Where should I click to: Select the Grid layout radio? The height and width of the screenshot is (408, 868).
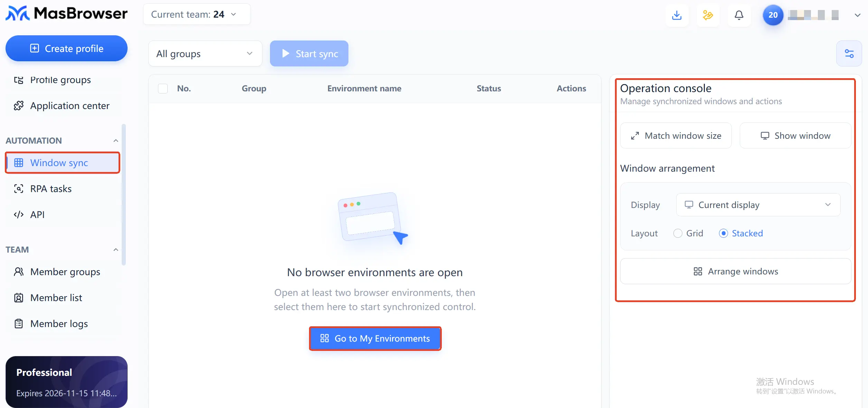point(678,233)
